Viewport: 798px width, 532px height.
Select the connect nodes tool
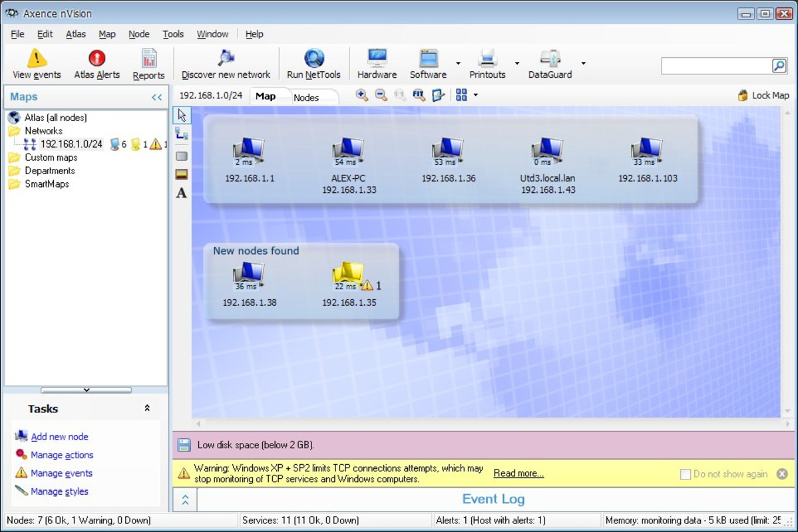(x=182, y=134)
